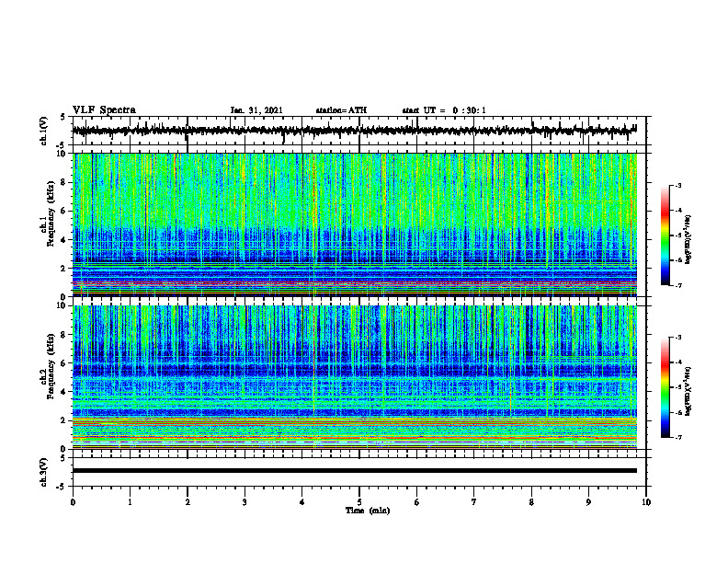
Task: Click the time axis tick label "10"
Action: (x=646, y=502)
